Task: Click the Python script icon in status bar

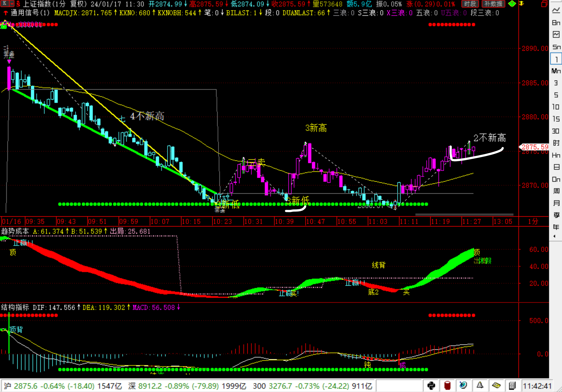Action: click(x=431, y=386)
